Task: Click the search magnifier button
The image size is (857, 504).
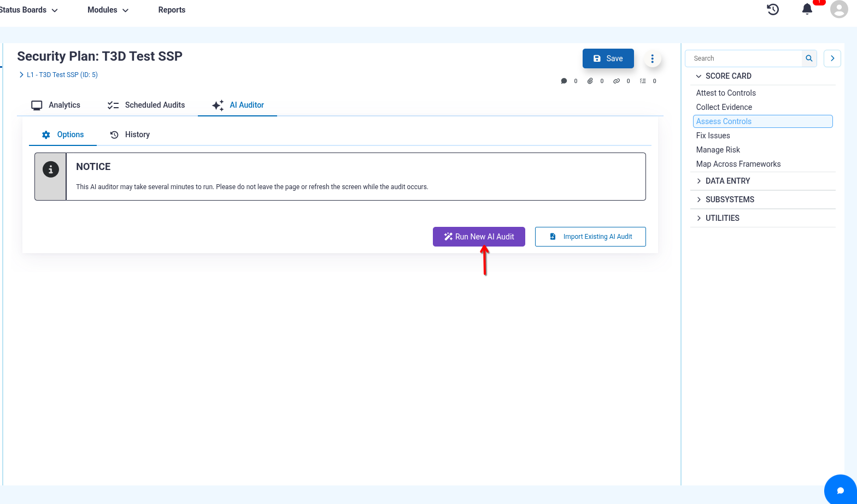Action: [809, 58]
